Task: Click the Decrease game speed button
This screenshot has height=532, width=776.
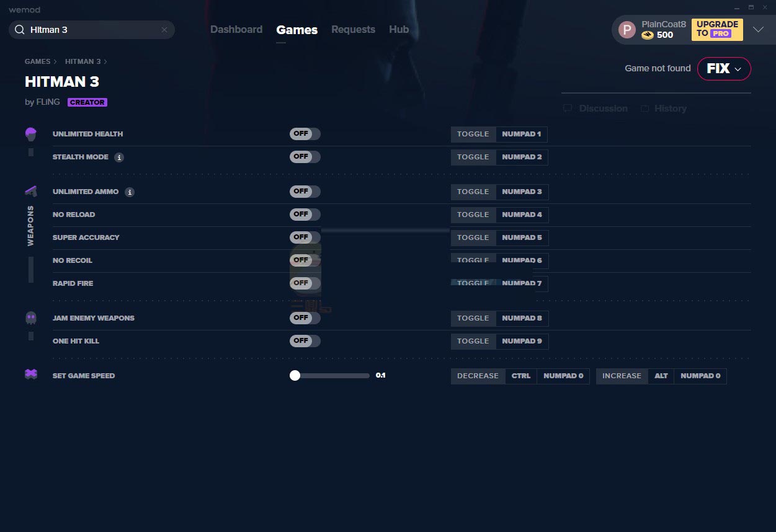Action: tap(478, 376)
